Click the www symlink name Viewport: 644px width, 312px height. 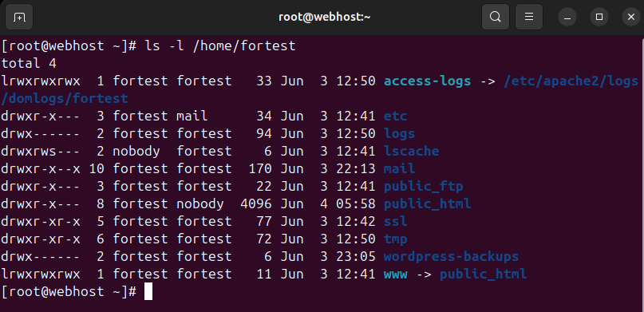point(396,274)
